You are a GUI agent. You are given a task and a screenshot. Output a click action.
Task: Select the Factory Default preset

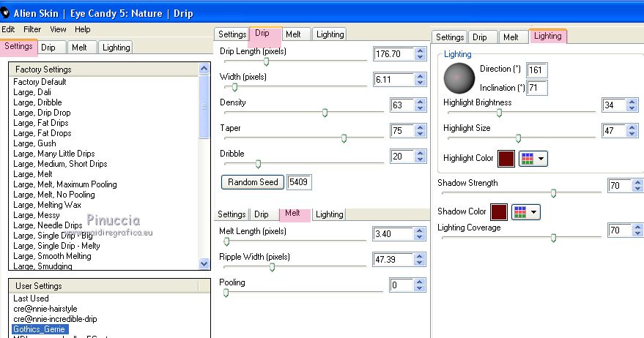pyautogui.click(x=40, y=82)
